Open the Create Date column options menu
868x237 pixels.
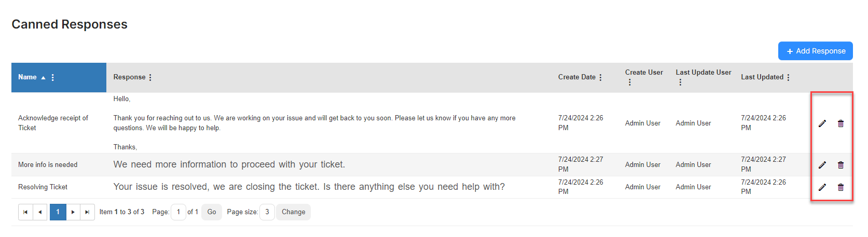tap(601, 77)
